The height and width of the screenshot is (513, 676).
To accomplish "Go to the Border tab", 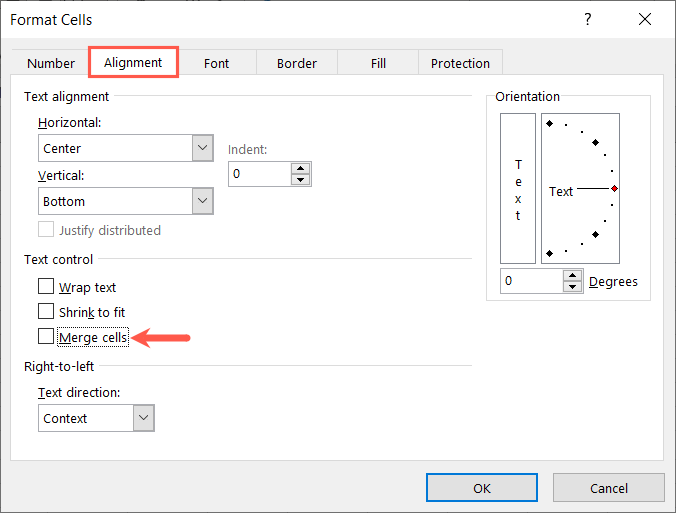I will pyautogui.click(x=296, y=63).
